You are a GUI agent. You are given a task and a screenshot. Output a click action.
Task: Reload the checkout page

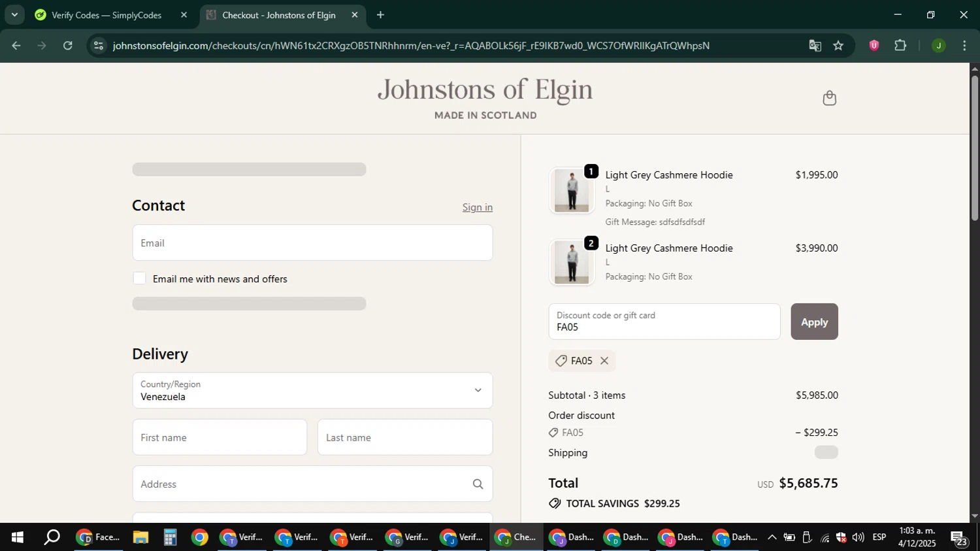click(68, 46)
